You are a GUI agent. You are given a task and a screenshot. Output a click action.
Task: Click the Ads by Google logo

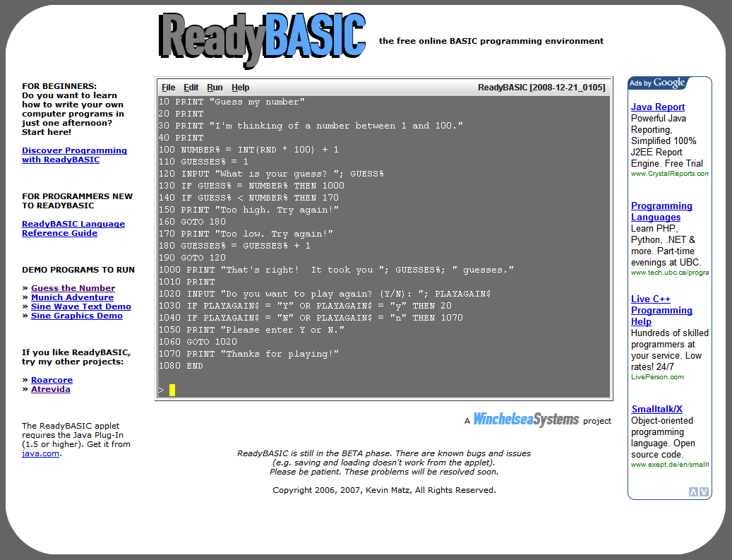(x=657, y=83)
